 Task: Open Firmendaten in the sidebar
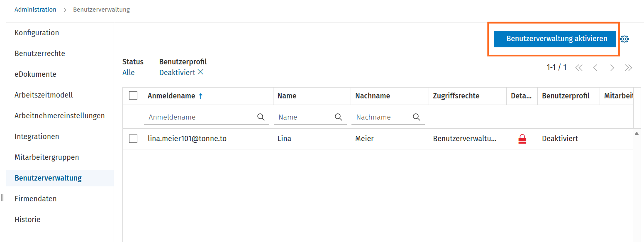36,199
